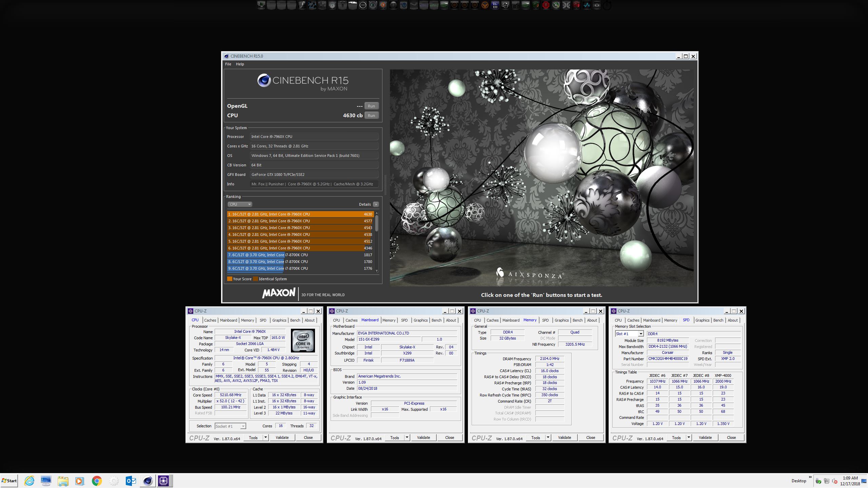Viewport: 868px width, 488px height.
Task: Click the Core Speed 5210.68 MHz value
Action: click(x=231, y=395)
